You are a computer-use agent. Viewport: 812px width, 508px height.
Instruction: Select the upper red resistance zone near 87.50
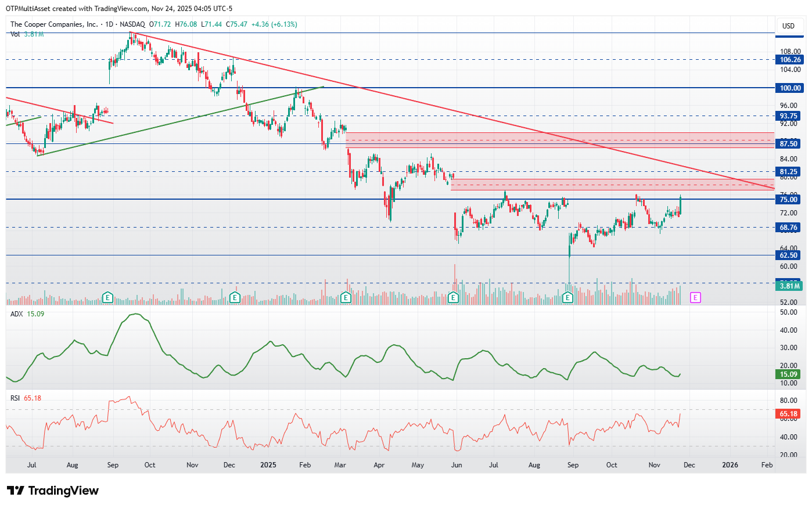(560, 140)
